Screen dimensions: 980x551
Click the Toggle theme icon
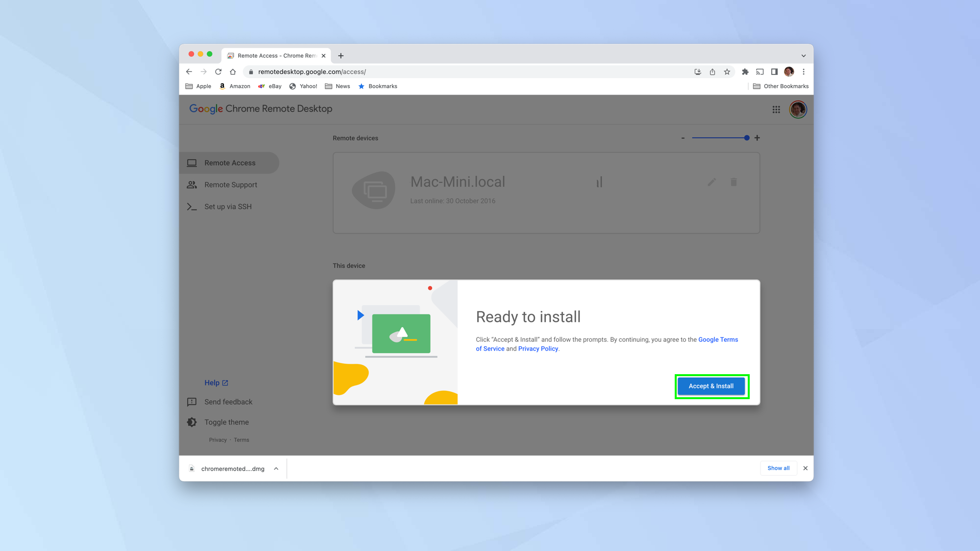coord(191,422)
